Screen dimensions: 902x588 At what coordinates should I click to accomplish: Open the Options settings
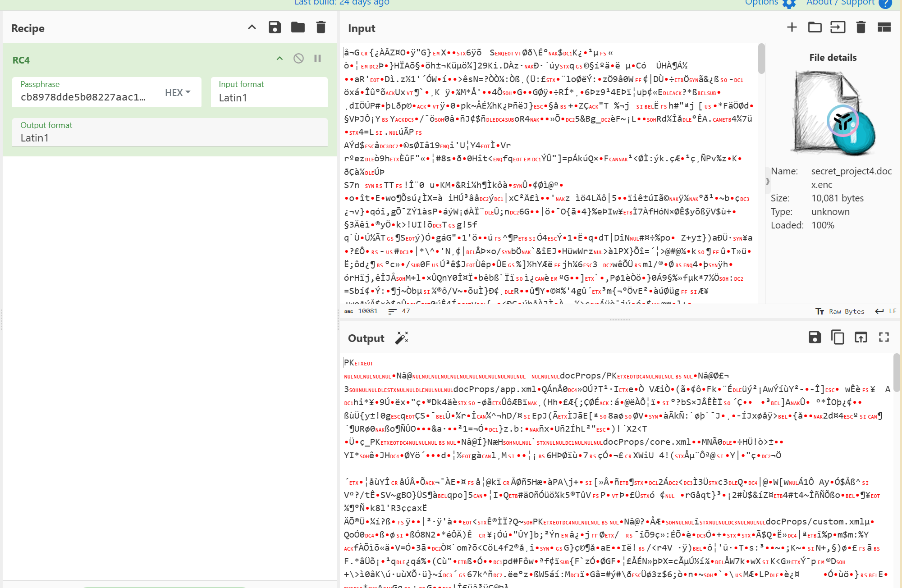click(771, 3)
